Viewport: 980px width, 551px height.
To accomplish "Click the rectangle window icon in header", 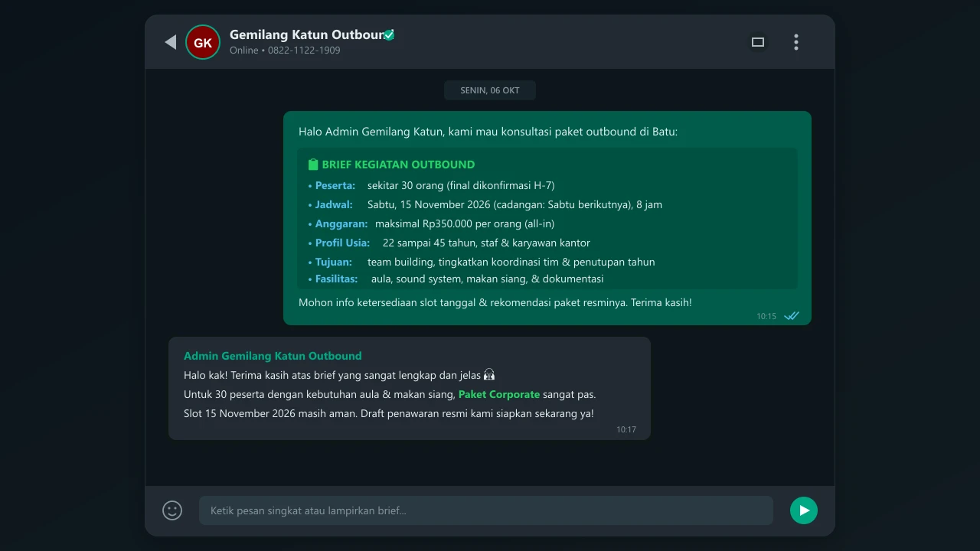I will [x=758, y=42].
